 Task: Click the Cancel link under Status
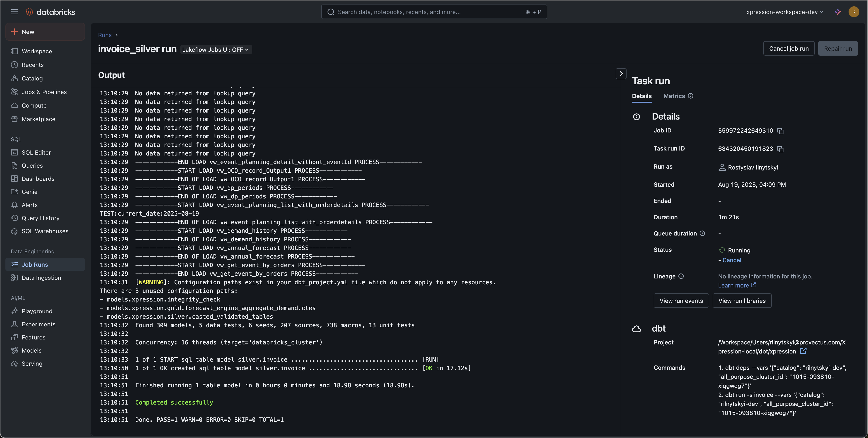click(731, 260)
